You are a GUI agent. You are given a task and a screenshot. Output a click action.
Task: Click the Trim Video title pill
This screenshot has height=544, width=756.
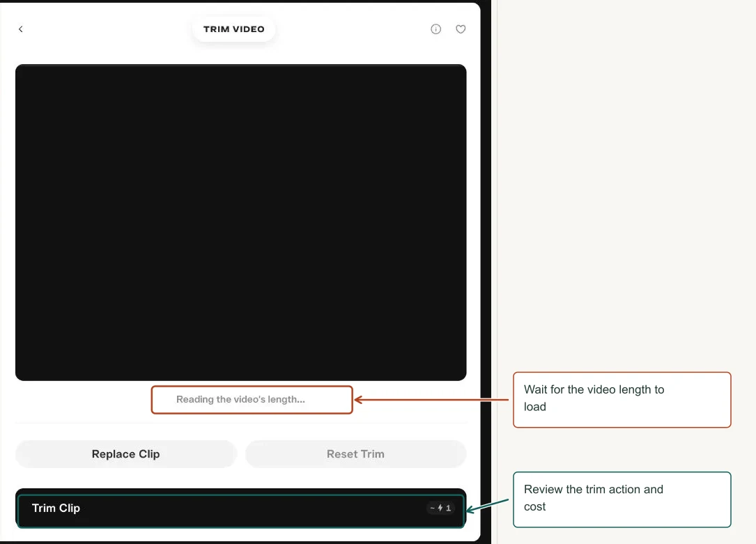click(x=234, y=29)
